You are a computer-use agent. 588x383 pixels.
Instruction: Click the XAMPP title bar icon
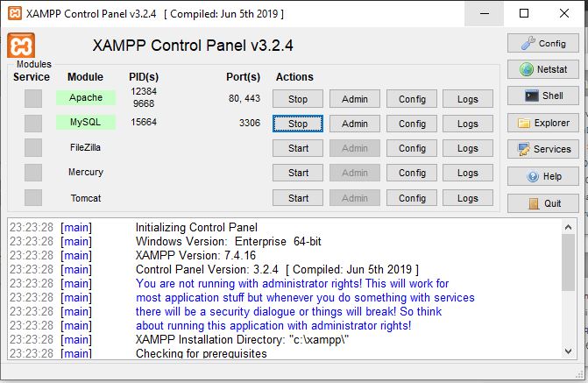pos(15,13)
